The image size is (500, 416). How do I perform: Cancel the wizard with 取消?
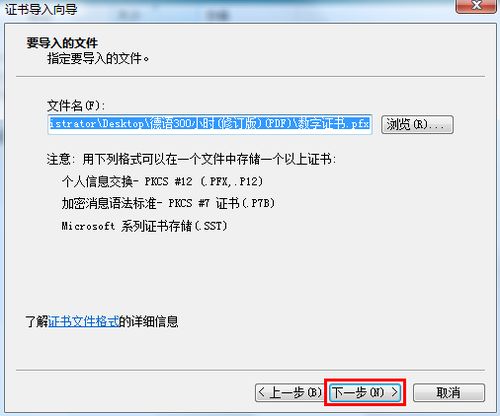point(449,392)
